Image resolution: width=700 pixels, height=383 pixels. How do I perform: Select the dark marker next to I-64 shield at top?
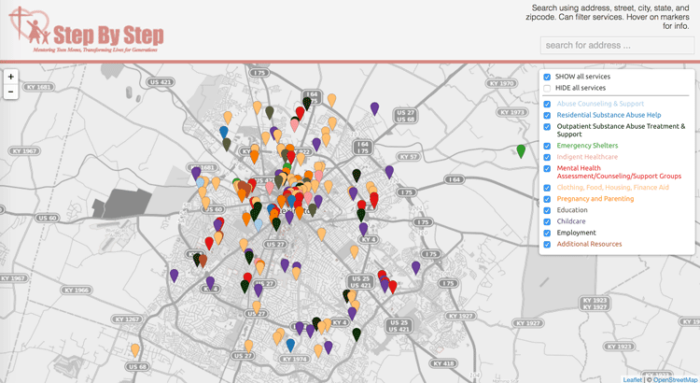(x=307, y=104)
